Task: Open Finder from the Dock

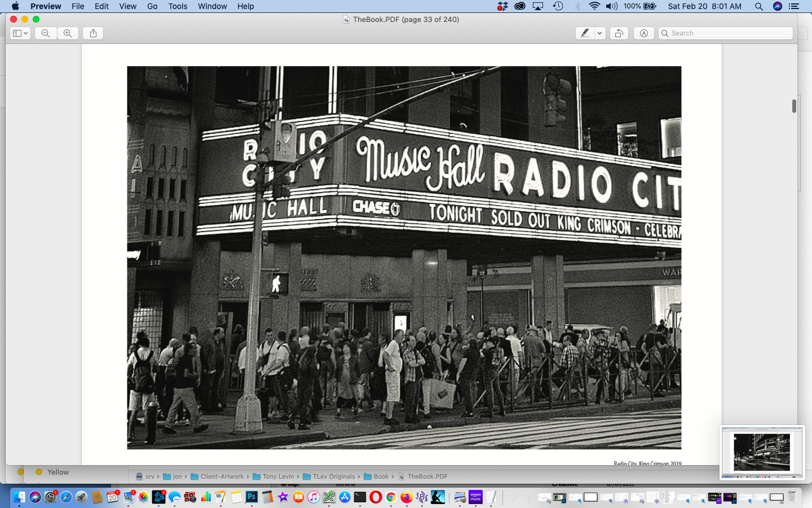Action: (x=20, y=497)
